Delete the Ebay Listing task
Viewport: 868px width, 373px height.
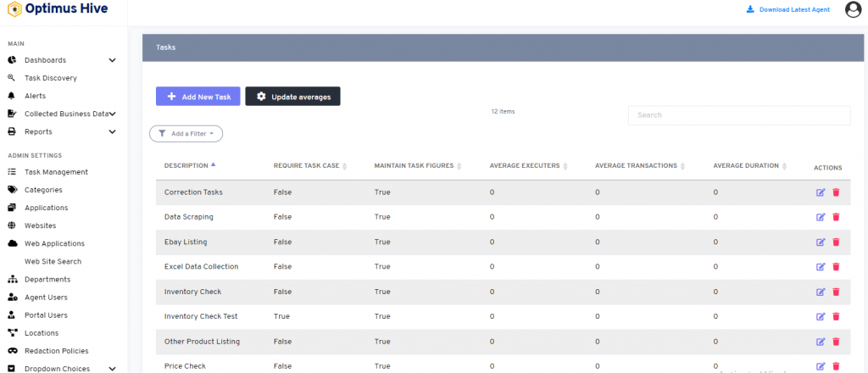[x=836, y=242]
